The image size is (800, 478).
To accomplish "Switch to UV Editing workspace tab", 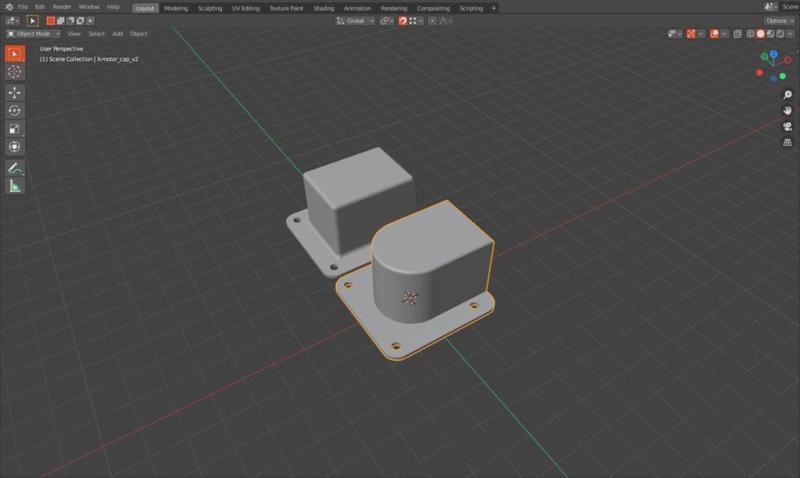I will click(245, 8).
